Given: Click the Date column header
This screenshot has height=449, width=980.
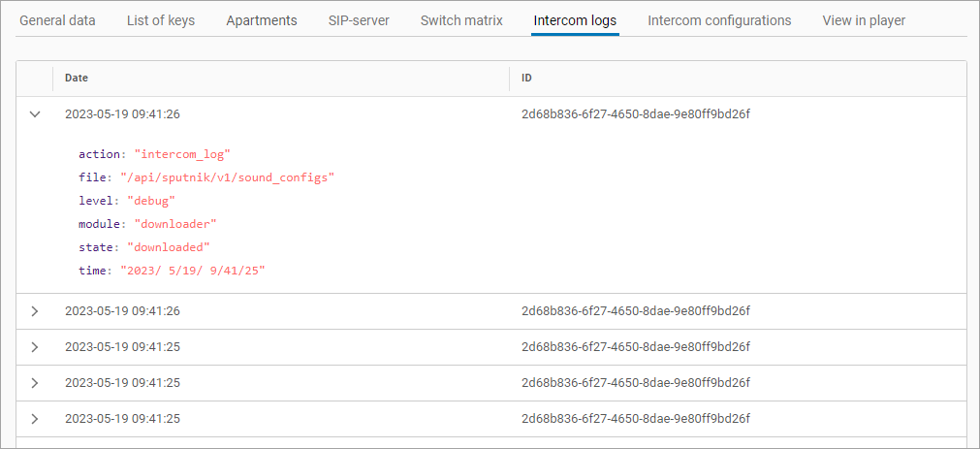Looking at the screenshot, I should point(77,78).
